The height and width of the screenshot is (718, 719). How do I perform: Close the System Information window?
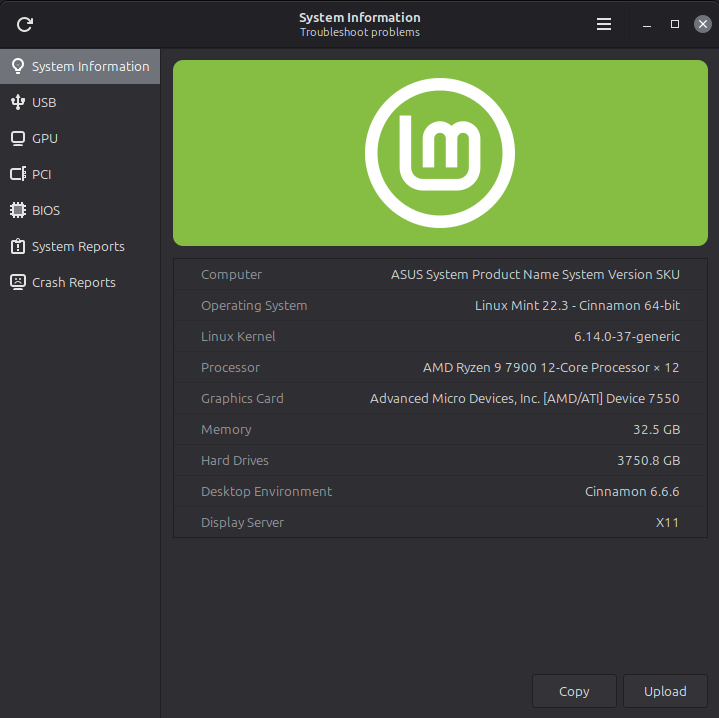point(702,24)
